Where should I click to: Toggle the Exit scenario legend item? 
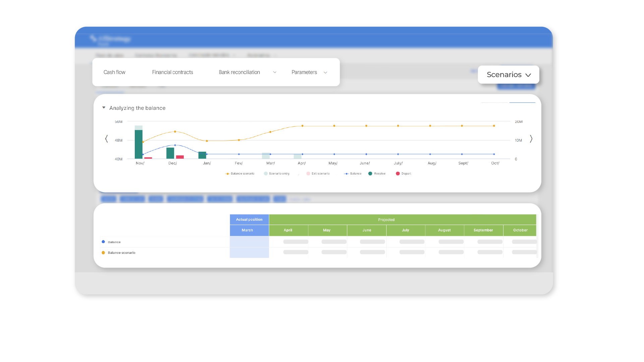click(318, 173)
